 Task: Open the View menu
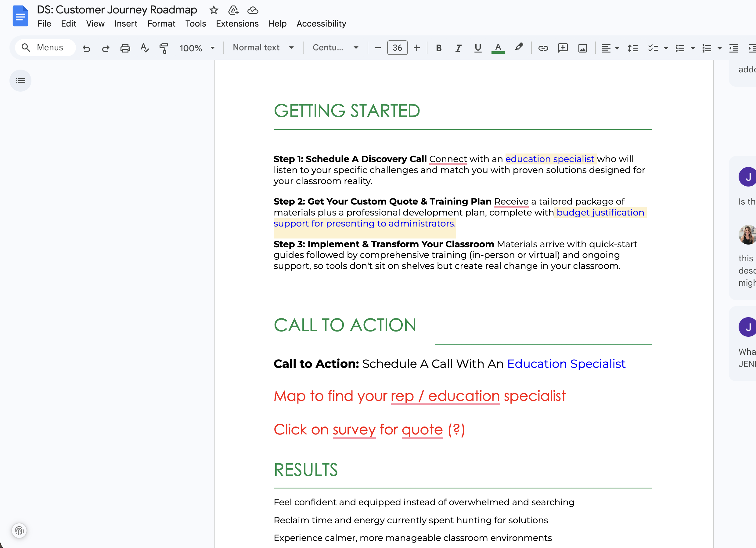pyautogui.click(x=95, y=24)
